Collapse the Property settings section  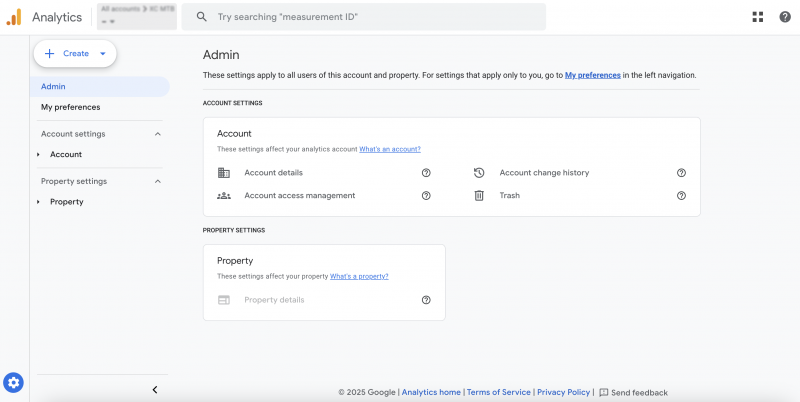[157, 181]
